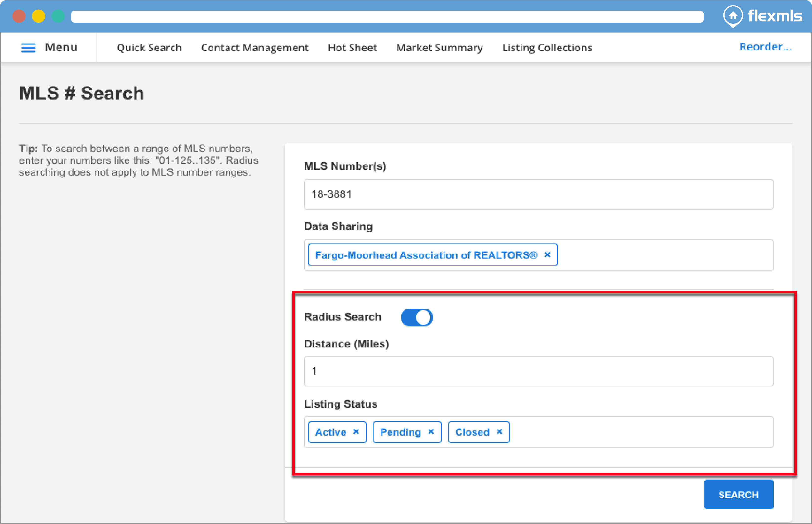
Task: Open the Quick Search menu item
Action: click(x=149, y=48)
